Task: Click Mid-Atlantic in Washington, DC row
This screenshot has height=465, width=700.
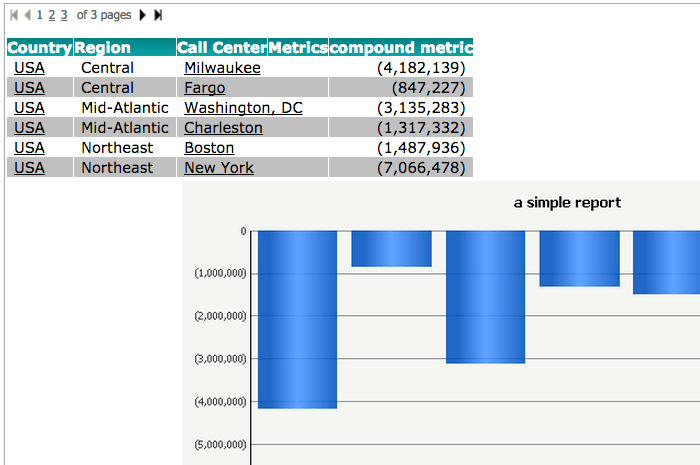Action: (125, 108)
